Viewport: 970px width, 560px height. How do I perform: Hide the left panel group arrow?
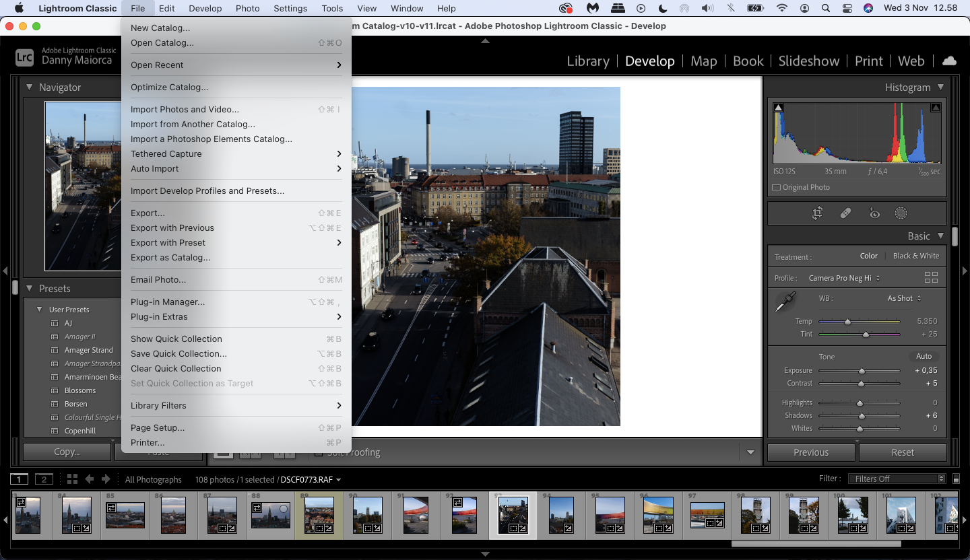click(5, 271)
